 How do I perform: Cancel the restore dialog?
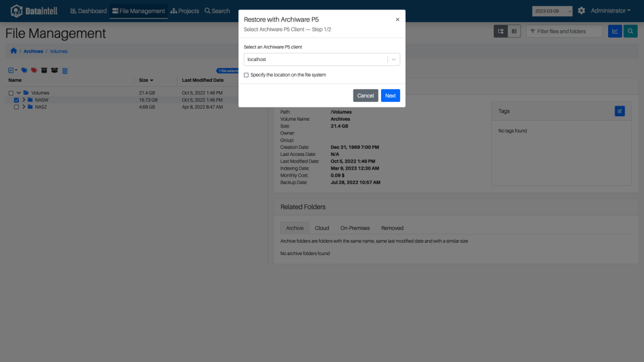pyautogui.click(x=365, y=96)
